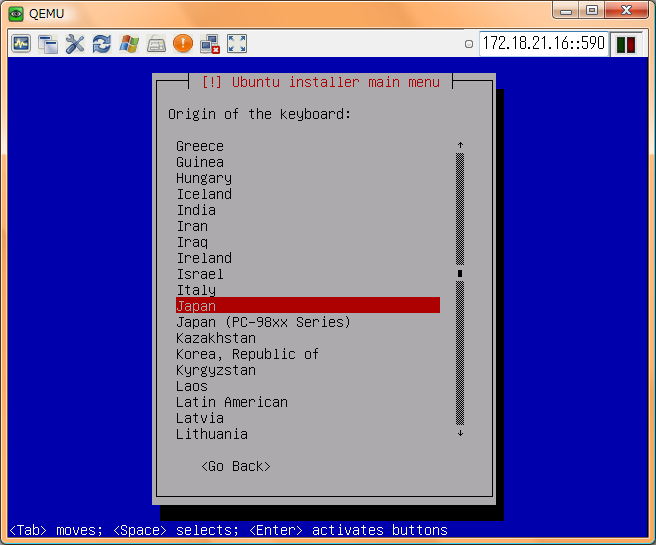The image size is (656, 545).
Task: Click the highlighted Japan entry
Action: tap(308, 305)
